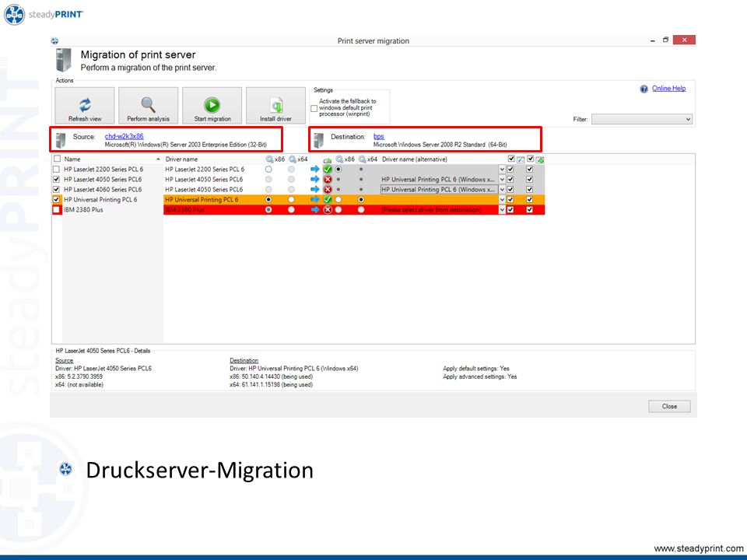The width and height of the screenshot is (747, 560).
Task: Click the red X status icon for HP LaserJet 4060
Action: [x=328, y=190]
